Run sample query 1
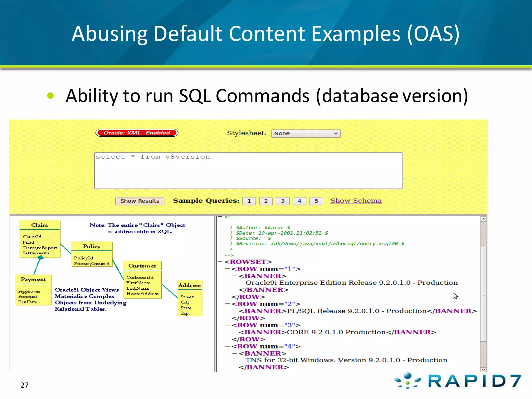The width and height of the screenshot is (532, 399). click(x=249, y=201)
